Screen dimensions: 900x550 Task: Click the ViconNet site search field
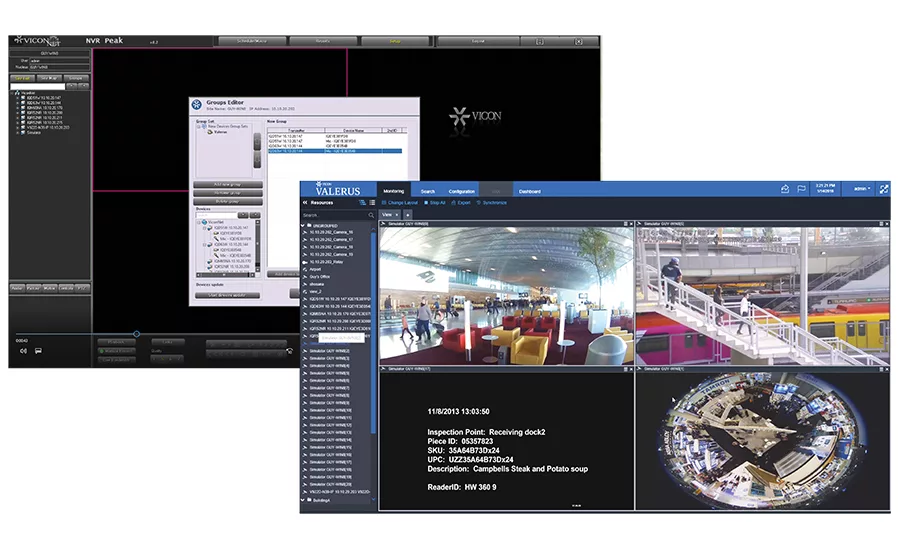pos(38,87)
